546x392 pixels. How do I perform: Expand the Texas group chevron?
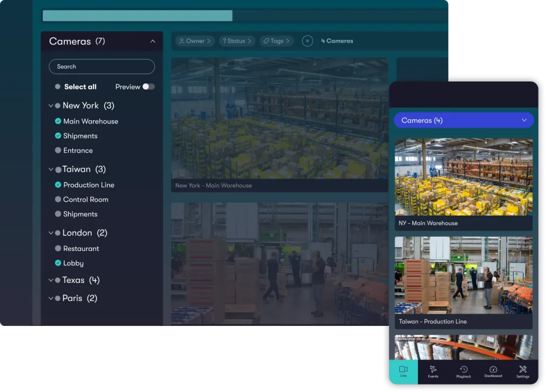click(x=51, y=280)
